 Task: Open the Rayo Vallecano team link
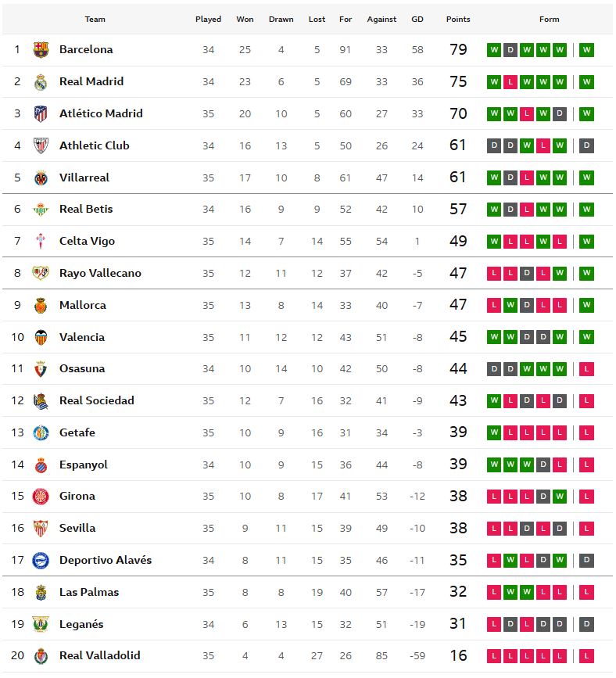coord(100,273)
